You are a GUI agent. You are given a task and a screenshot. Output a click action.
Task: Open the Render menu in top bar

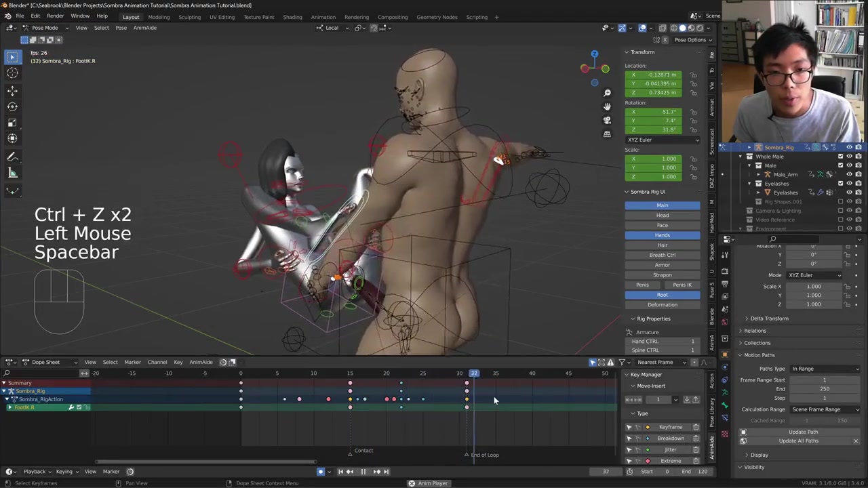pyautogui.click(x=55, y=16)
